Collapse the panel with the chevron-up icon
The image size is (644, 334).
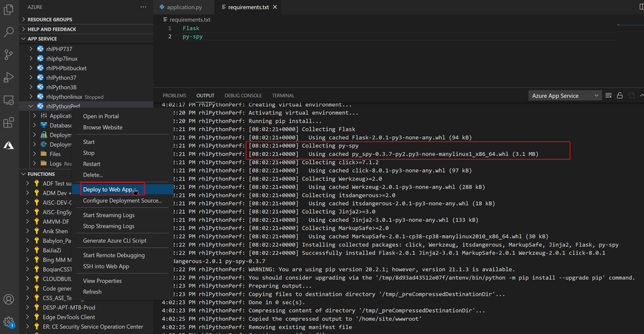(x=641, y=96)
